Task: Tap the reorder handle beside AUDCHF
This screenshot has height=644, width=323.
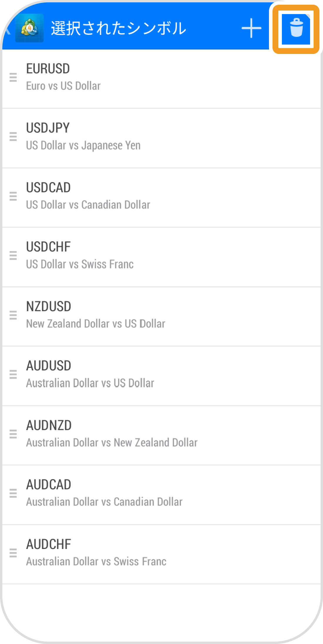Action: point(13,553)
